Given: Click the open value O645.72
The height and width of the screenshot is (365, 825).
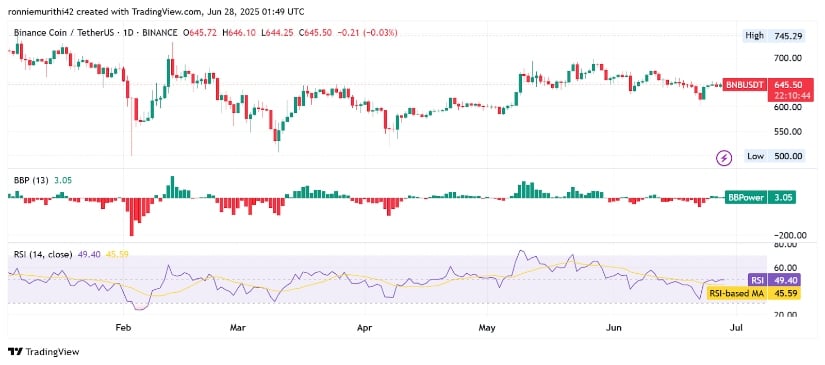Looking at the screenshot, I should tap(200, 33).
